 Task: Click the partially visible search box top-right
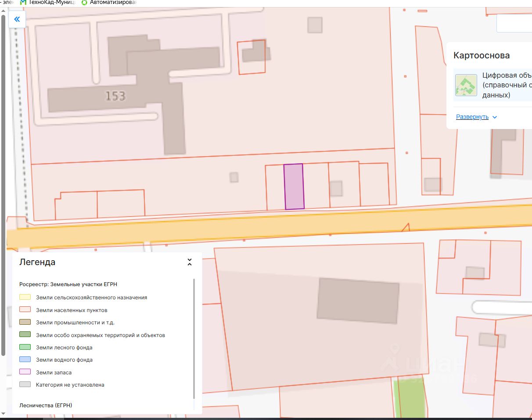point(514,23)
